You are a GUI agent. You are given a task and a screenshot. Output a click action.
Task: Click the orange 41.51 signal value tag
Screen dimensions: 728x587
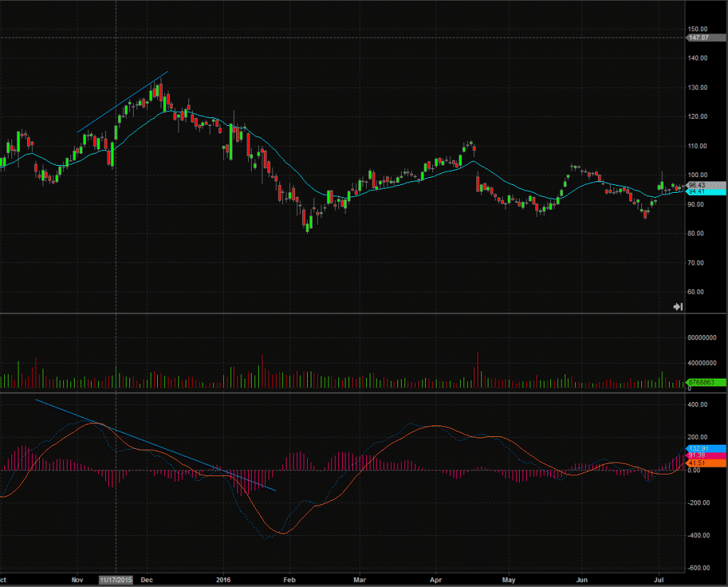click(706, 463)
